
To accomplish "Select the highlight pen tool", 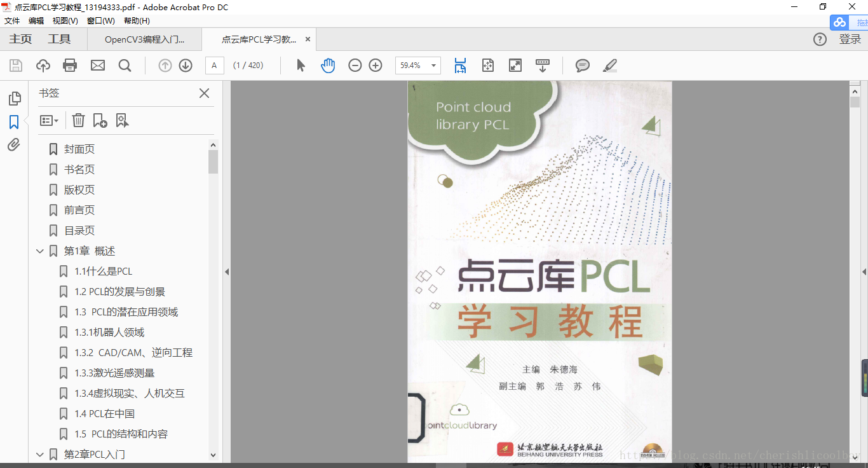I will 610,65.
